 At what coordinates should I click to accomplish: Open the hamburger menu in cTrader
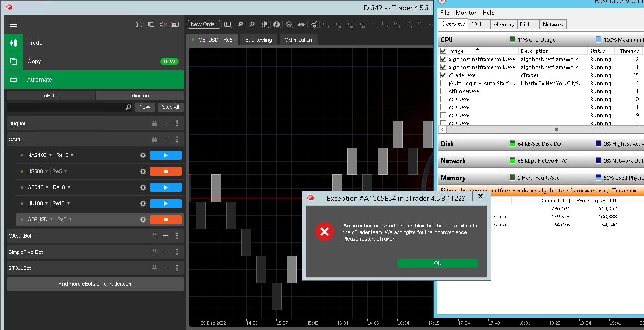pos(13,25)
